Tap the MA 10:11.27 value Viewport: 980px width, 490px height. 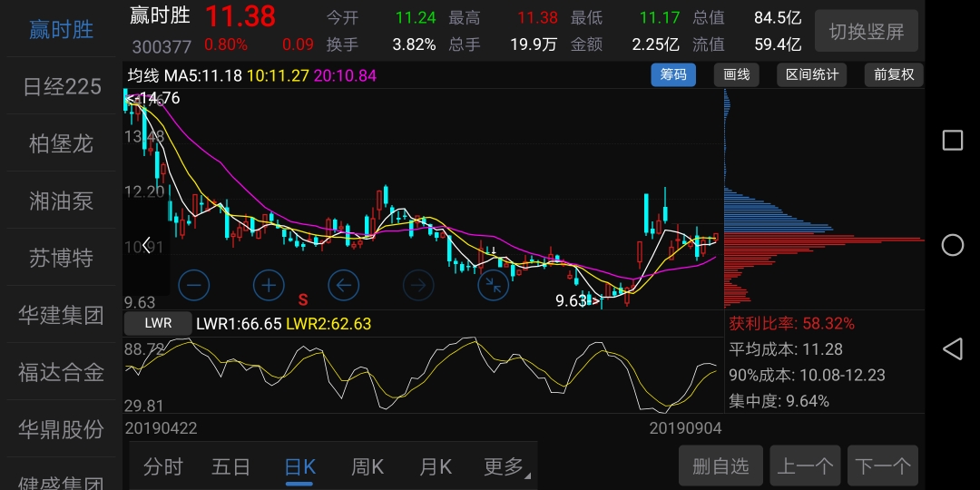[279, 76]
